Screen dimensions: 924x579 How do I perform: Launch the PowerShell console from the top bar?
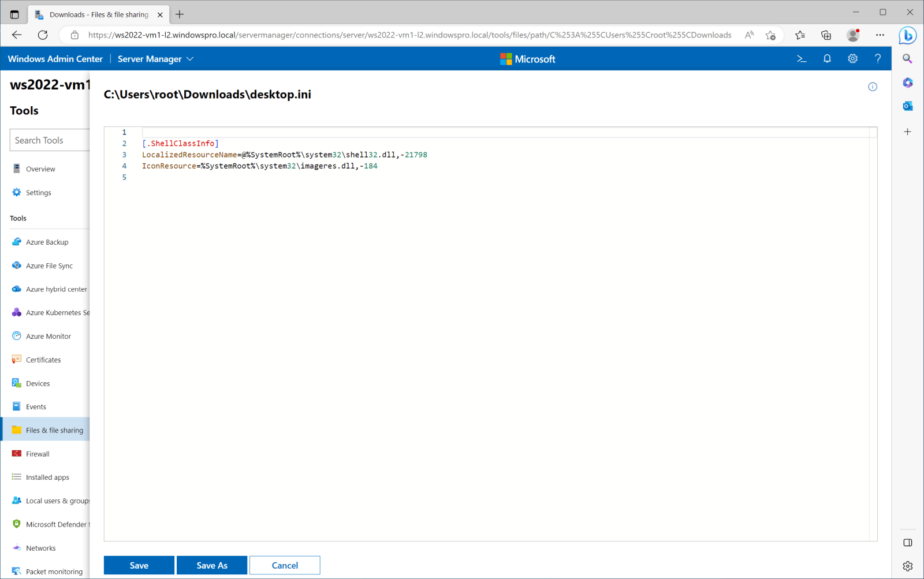click(802, 58)
